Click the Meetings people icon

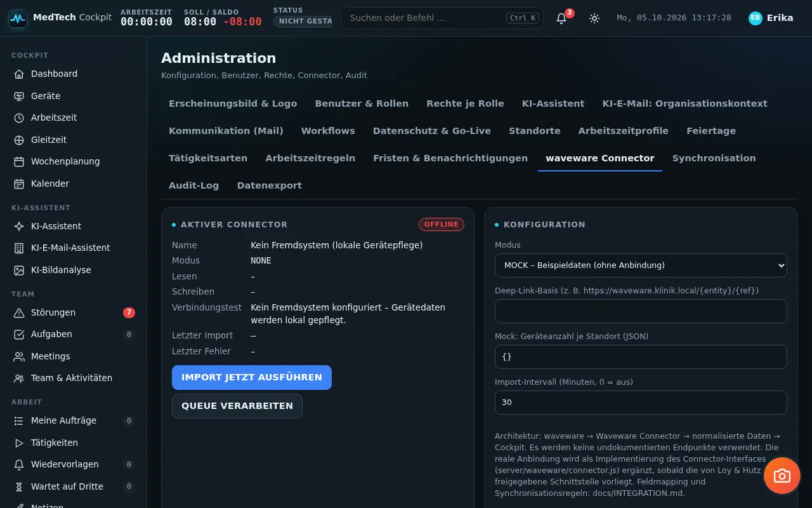point(19,356)
